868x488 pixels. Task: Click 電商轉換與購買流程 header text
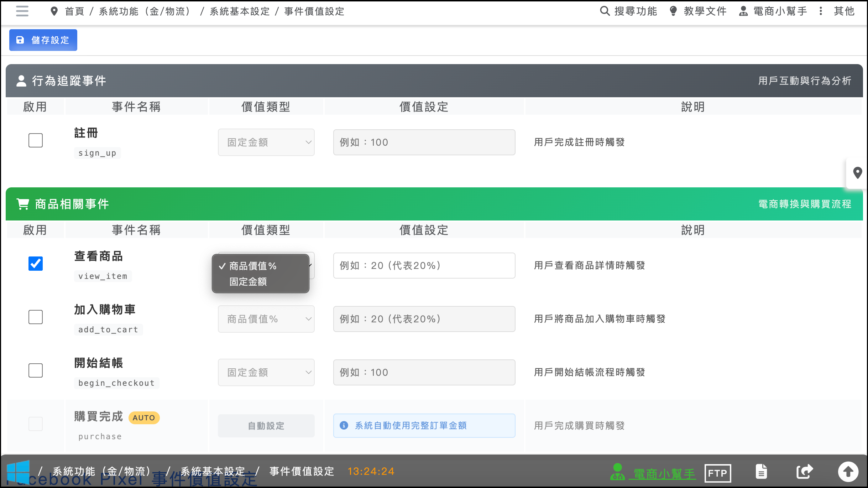coord(805,204)
